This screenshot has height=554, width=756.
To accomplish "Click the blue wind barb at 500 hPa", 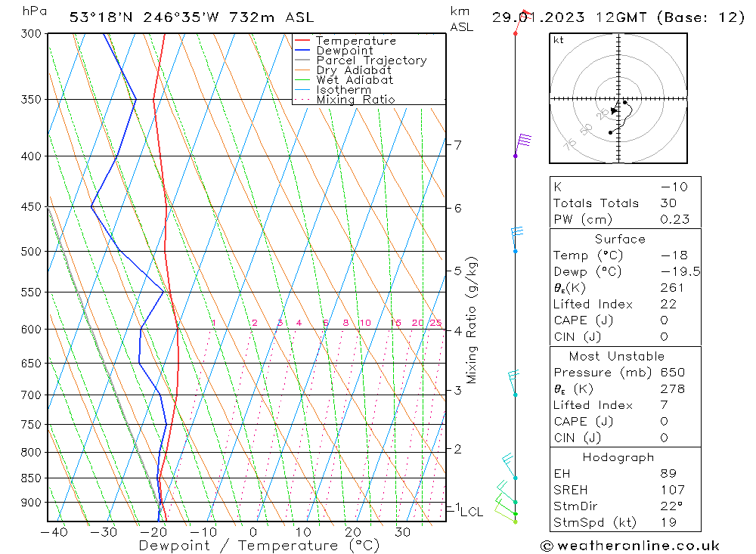I will click(517, 239).
